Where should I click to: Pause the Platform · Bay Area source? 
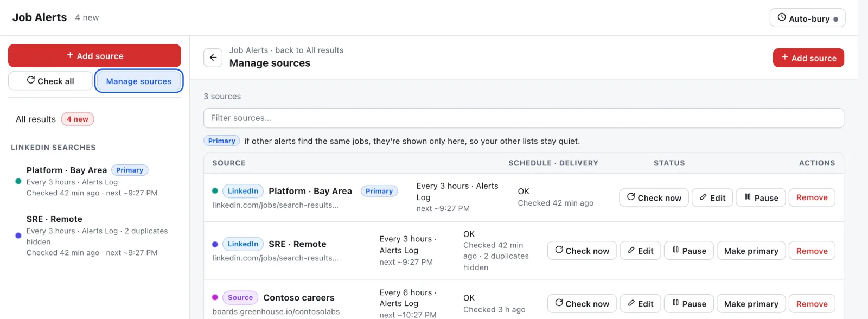coord(761,197)
